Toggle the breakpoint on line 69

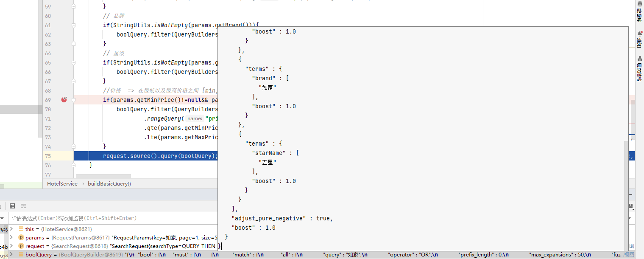coord(64,100)
